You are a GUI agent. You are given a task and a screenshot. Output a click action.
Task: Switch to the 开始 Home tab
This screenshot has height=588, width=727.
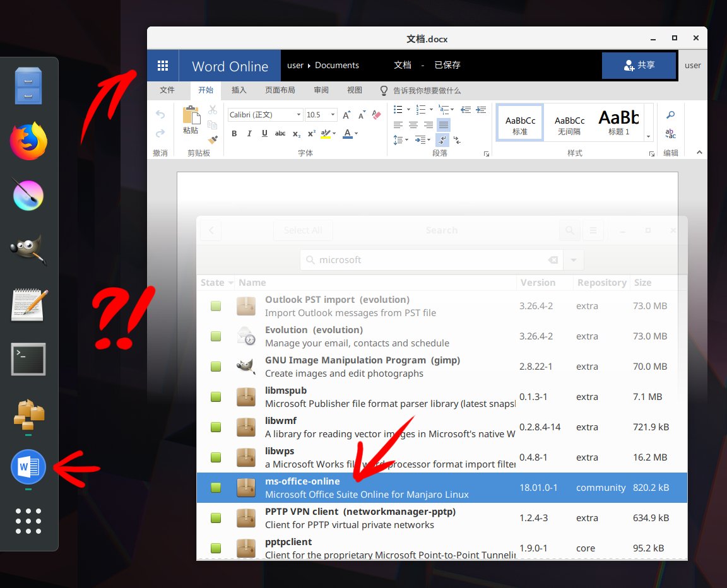tap(206, 90)
